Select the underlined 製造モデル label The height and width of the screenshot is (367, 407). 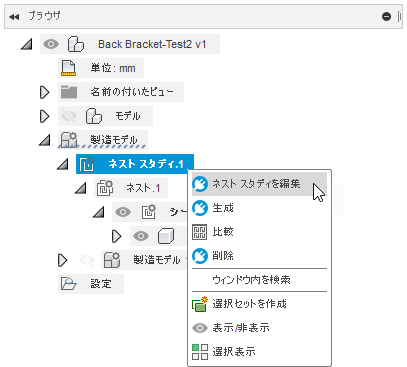[114, 140]
